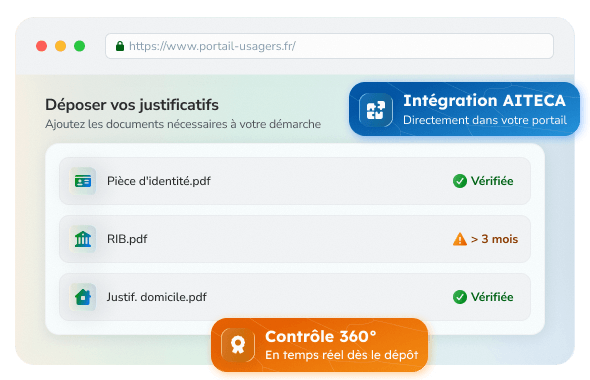Click the Vérifiée status of Pièce d'identité

(x=492, y=181)
